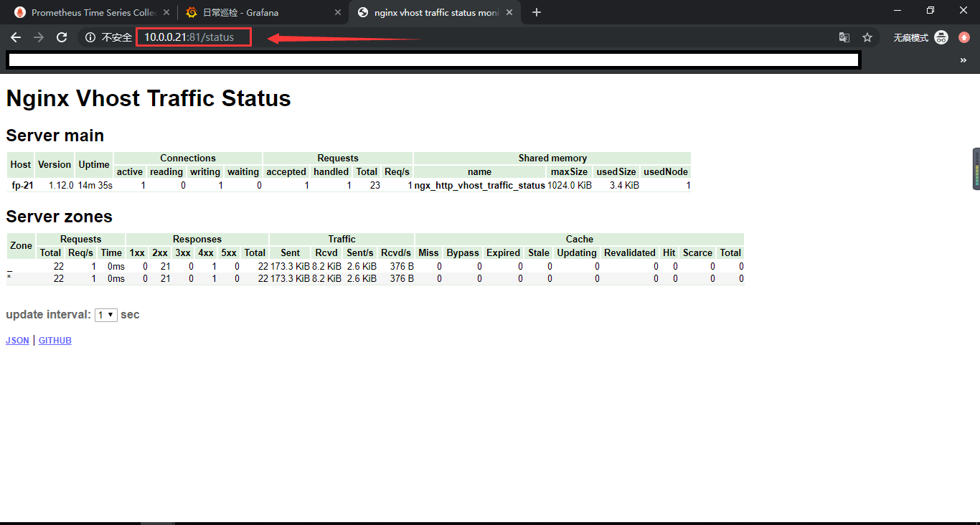Image resolution: width=980 pixels, height=525 pixels.
Task: Switch to the 日常巡检 - Grafana tab
Action: 263,12
